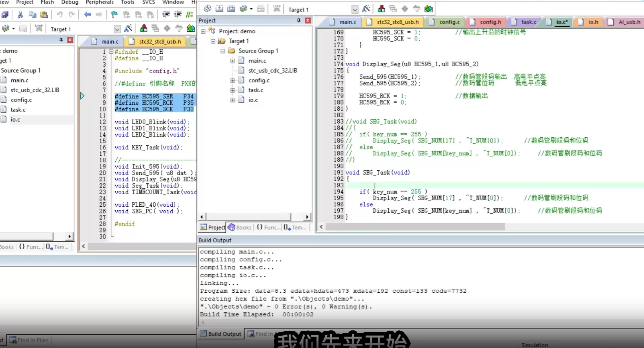Image resolution: width=644 pixels, height=348 pixels.
Task: Open the Target 1 dropdown in back window
Action: point(117,29)
